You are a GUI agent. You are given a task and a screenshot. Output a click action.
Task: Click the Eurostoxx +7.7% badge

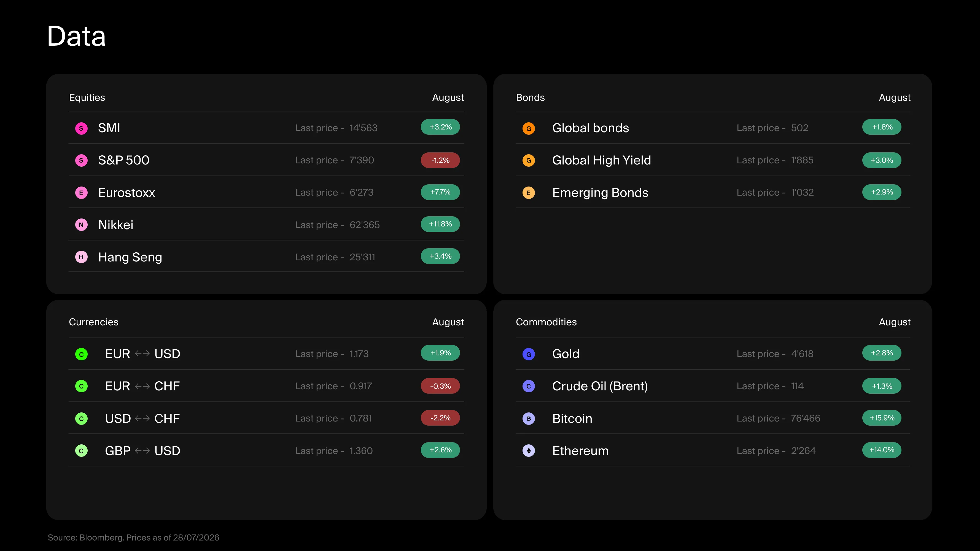[440, 192]
